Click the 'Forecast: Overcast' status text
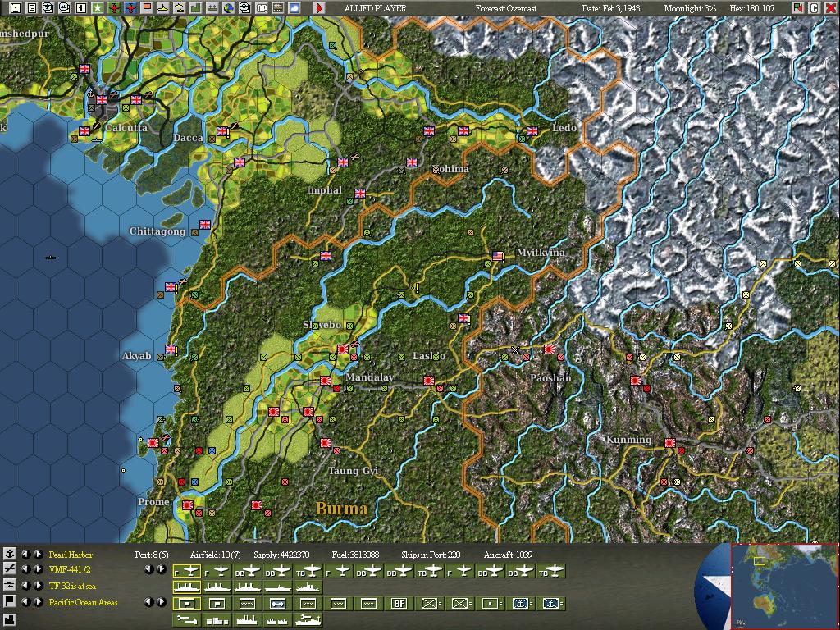 pyautogui.click(x=506, y=8)
